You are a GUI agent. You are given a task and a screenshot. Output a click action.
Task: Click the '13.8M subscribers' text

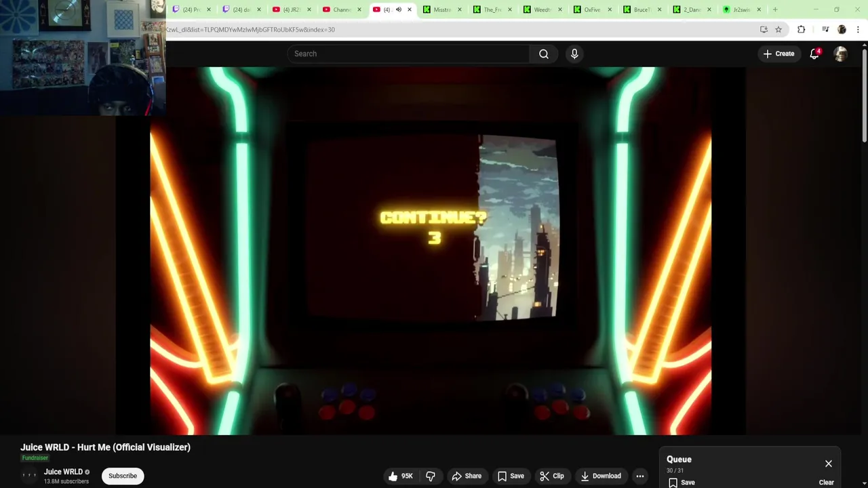click(66, 481)
